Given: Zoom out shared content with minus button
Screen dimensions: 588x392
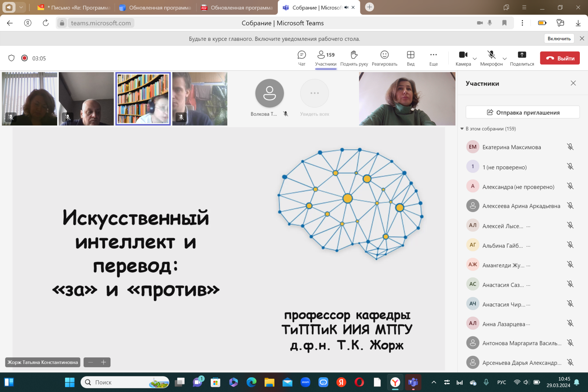Looking at the screenshot, I should pos(91,362).
